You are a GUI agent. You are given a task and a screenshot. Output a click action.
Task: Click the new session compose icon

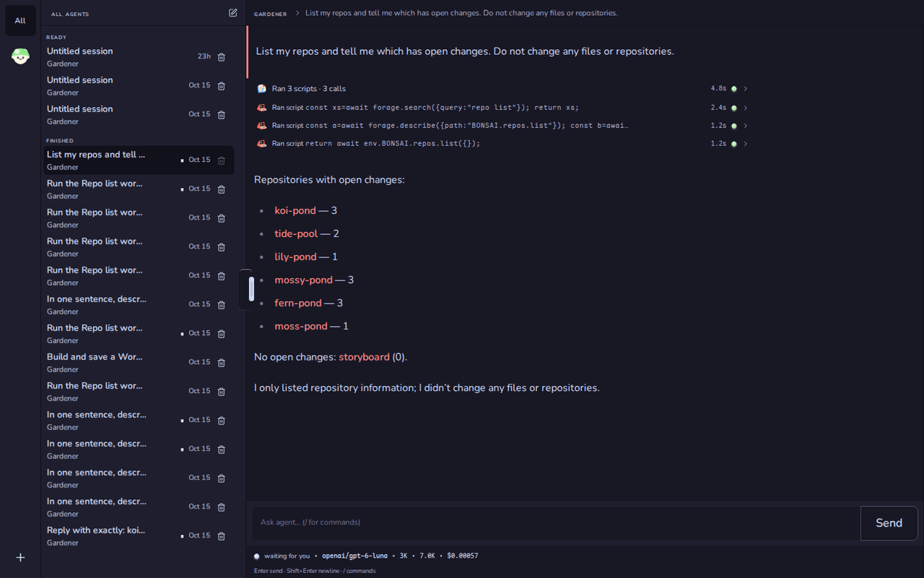(x=232, y=13)
